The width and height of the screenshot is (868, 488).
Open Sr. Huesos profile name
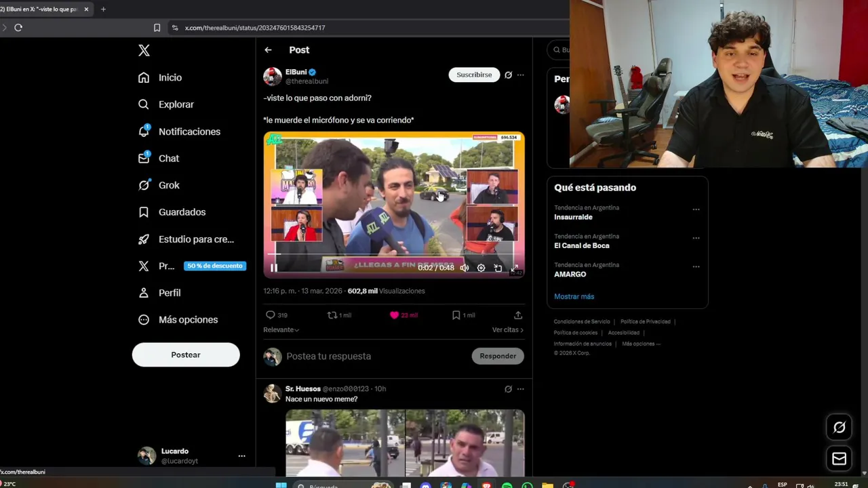coord(303,389)
